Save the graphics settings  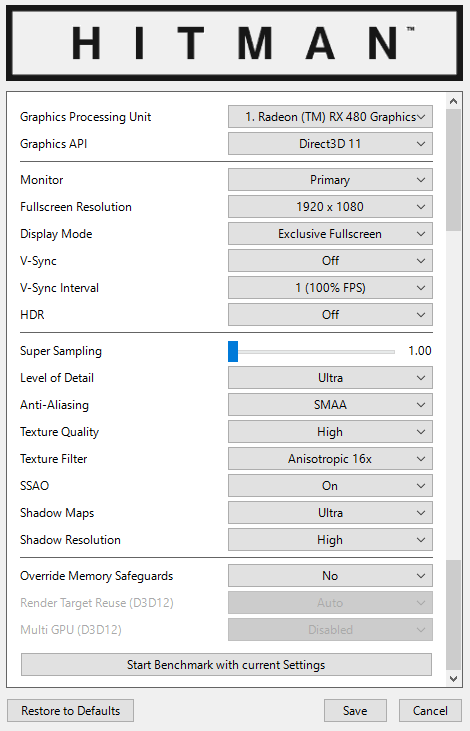(355, 710)
